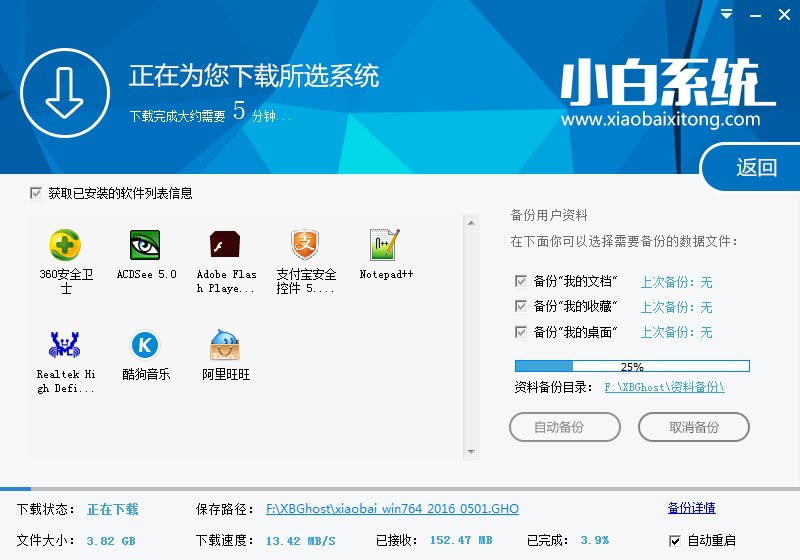Open the title bar dropdown menu arrow
Image resolution: width=800 pixels, height=560 pixels.
pos(727,14)
